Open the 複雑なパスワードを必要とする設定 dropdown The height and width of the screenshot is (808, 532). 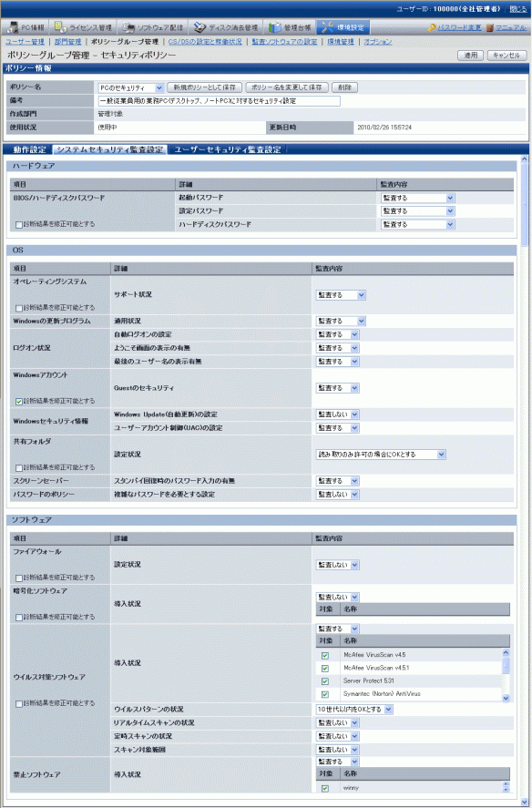pos(337,495)
